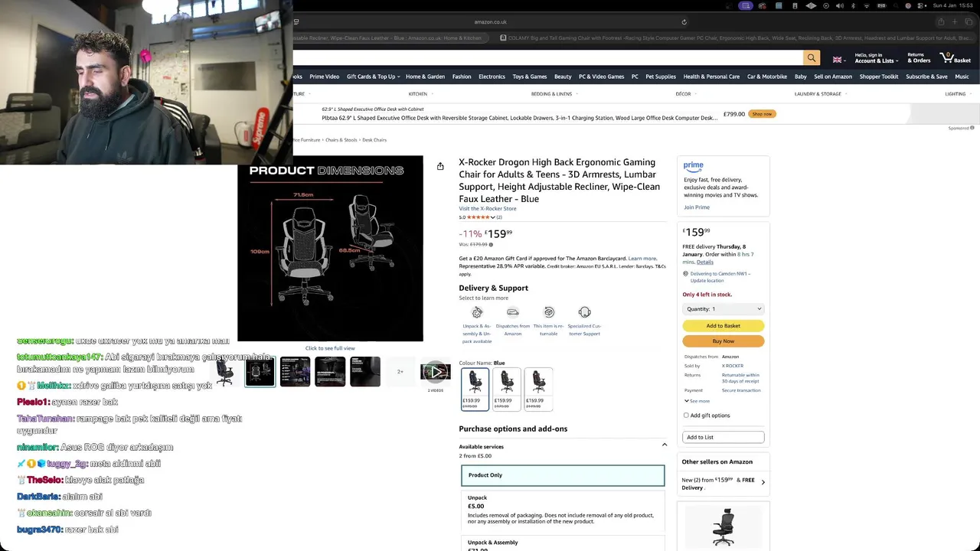This screenshot has width=980, height=551.
Task: Click the X ROCKER sold-by link
Action: click(x=732, y=366)
